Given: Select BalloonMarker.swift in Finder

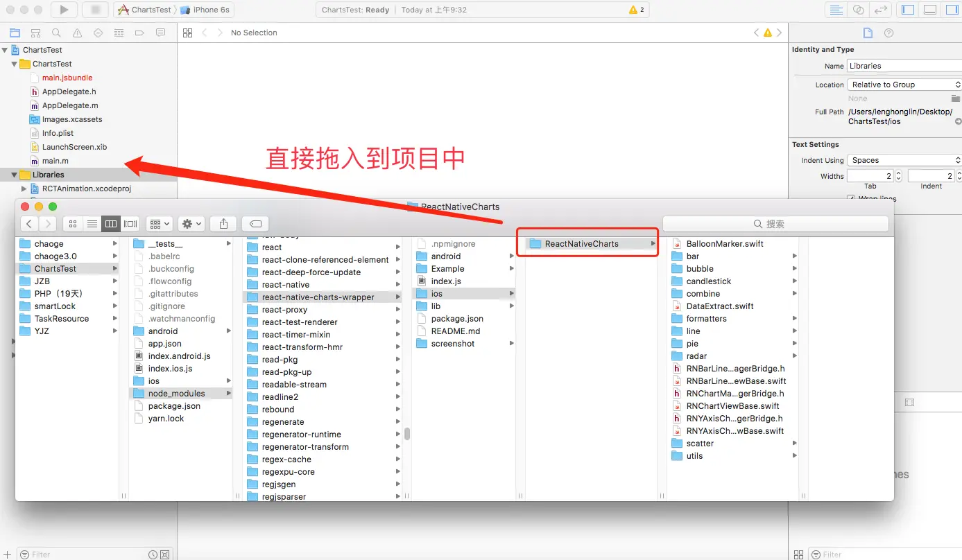Looking at the screenshot, I should (725, 244).
